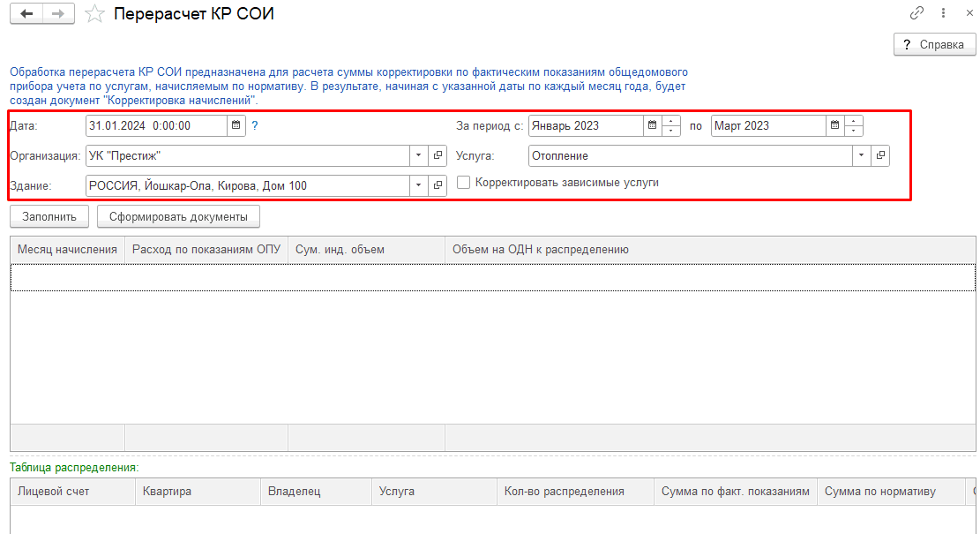This screenshot has width=980, height=534.
Task: Expand the Организация dropdown list
Action: click(418, 156)
